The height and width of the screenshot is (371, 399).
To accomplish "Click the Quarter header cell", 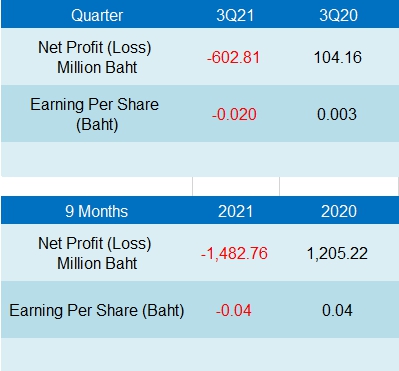I will point(97,15).
